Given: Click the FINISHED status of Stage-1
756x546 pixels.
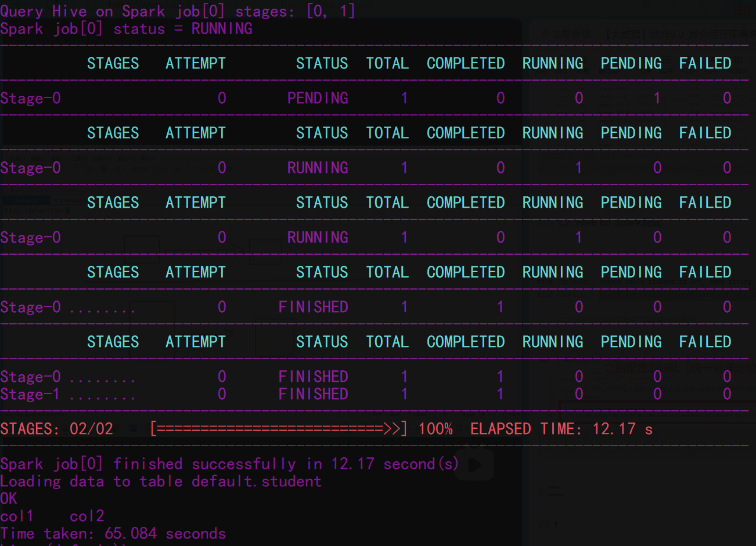Looking at the screenshot, I should pyautogui.click(x=313, y=394).
